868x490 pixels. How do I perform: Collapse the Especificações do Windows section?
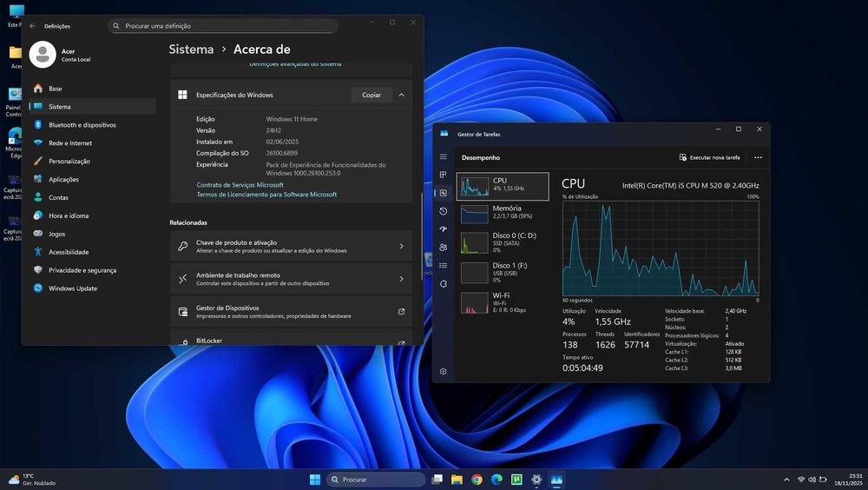(x=401, y=96)
